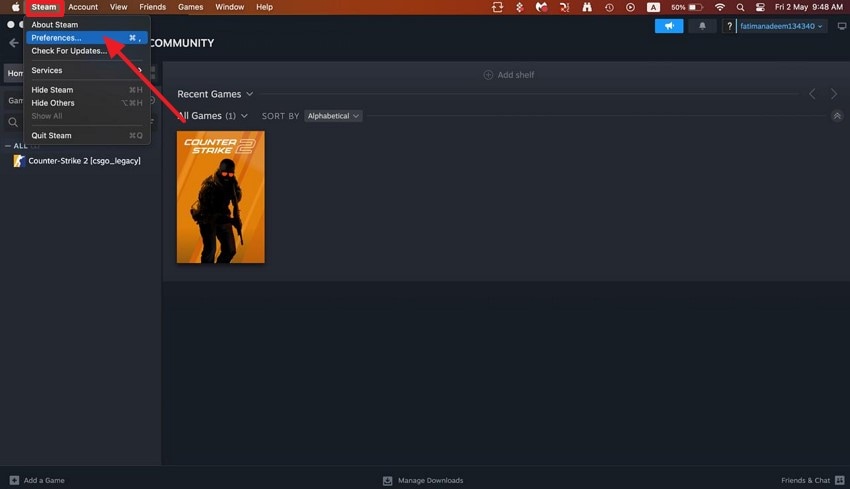Image resolution: width=850 pixels, height=489 pixels.
Task: Click Add shelf
Action: pyautogui.click(x=508, y=75)
